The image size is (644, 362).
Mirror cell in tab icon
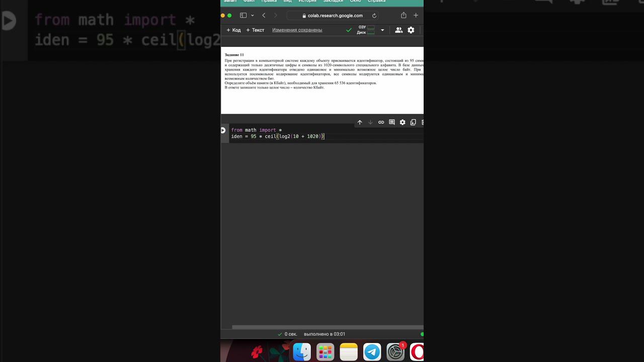[x=413, y=122]
